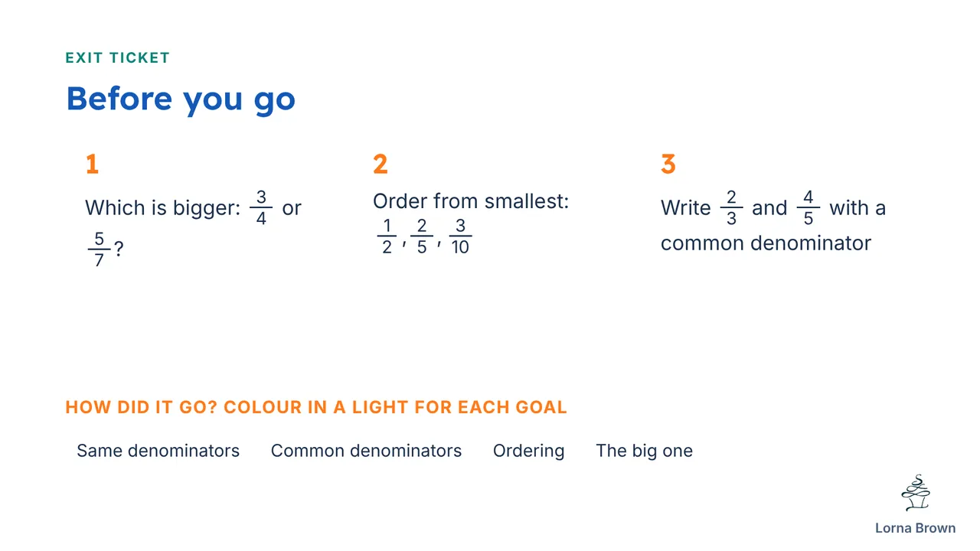Select the 'Same denominators' goal label
The width and height of the screenshot is (980, 551).
(x=158, y=451)
